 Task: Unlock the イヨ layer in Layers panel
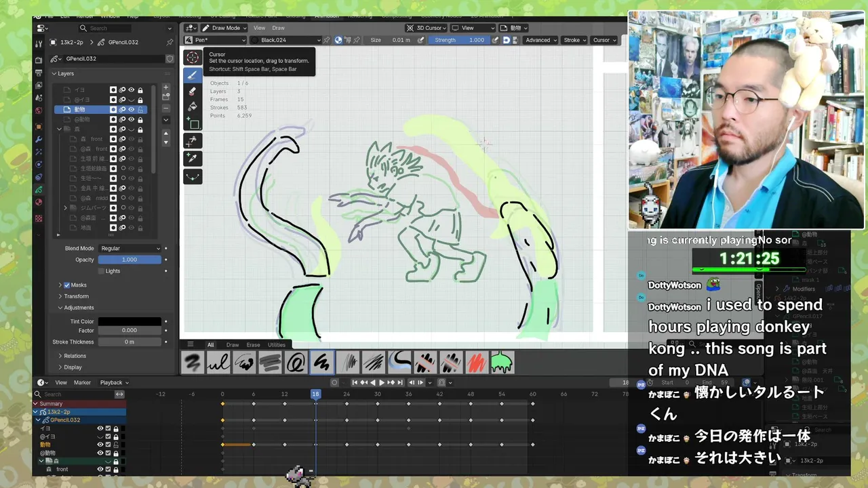click(x=140, y=90)
